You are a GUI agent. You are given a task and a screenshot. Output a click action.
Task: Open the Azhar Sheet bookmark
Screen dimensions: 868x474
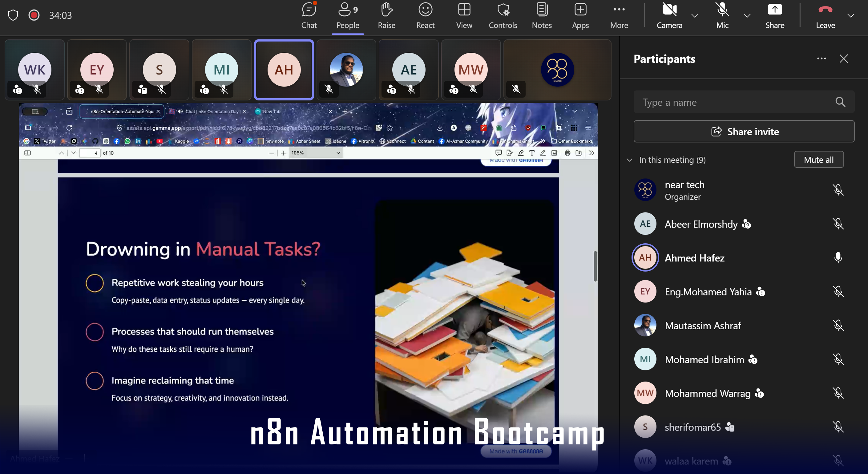[304, 141]
